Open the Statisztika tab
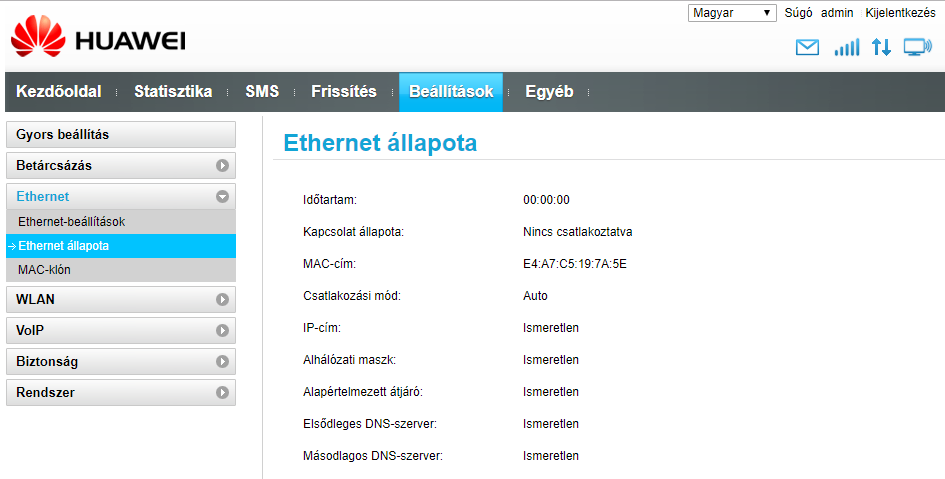Screen dimensions: 945x479 pos(173,92)
